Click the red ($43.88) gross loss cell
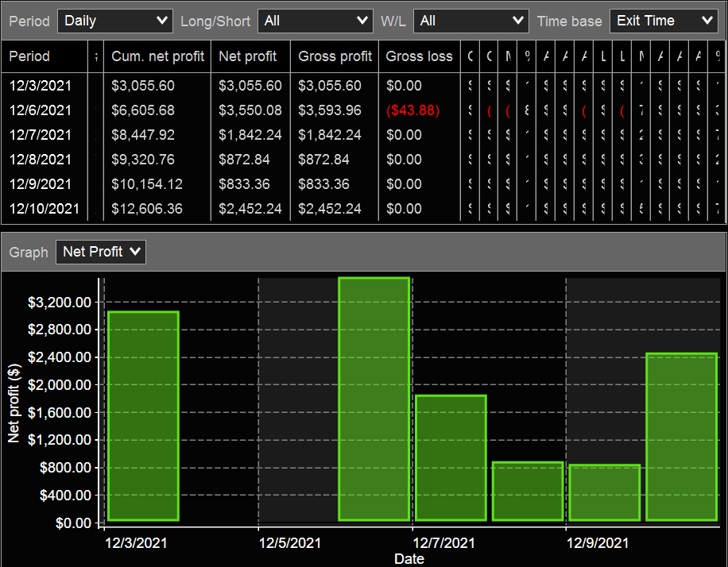The width and height of the screenshot is (728, 567). (412, 110)
